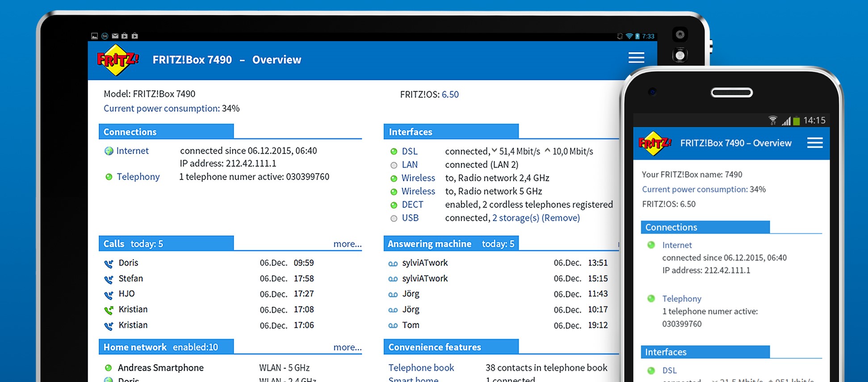
Task: Click green dot beside Internet on phone
Action: (x=651, y=245)
